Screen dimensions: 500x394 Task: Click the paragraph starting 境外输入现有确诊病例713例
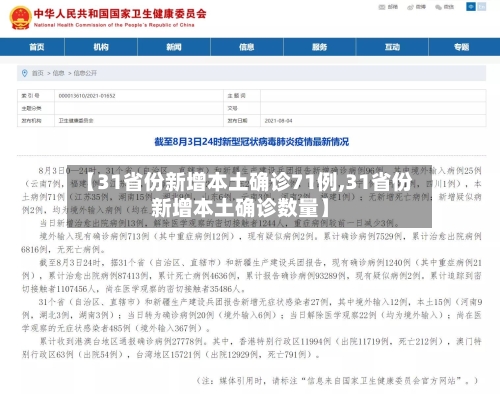pyautogui.click(x=252, y=243)
